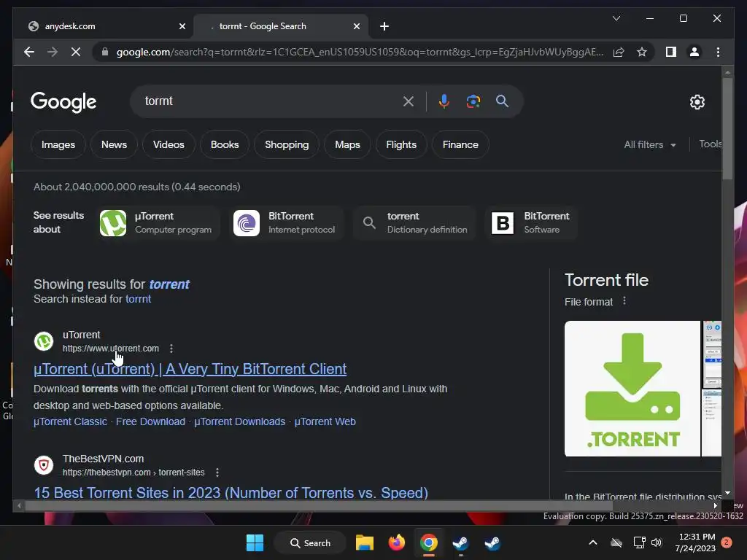
Task: Select torrent Dictionary definition chip
Action: (414, 222)
